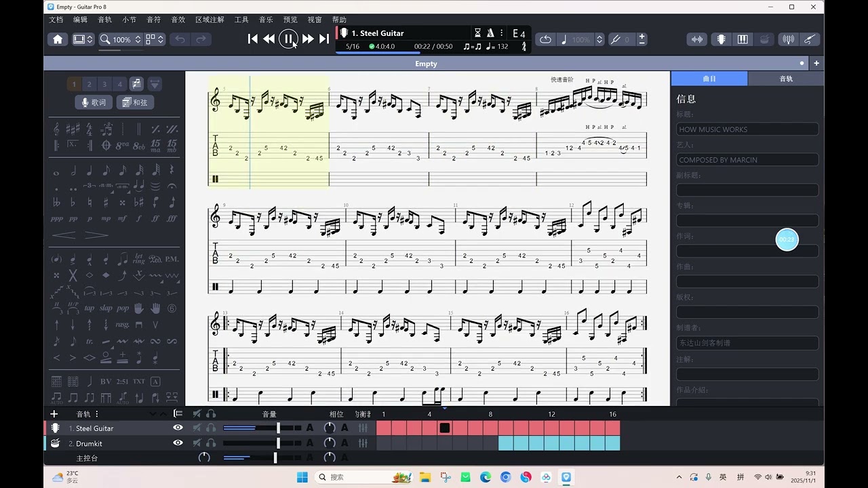868x488 pixels.
Task: Open the 文档 menu
Action: 56,20
